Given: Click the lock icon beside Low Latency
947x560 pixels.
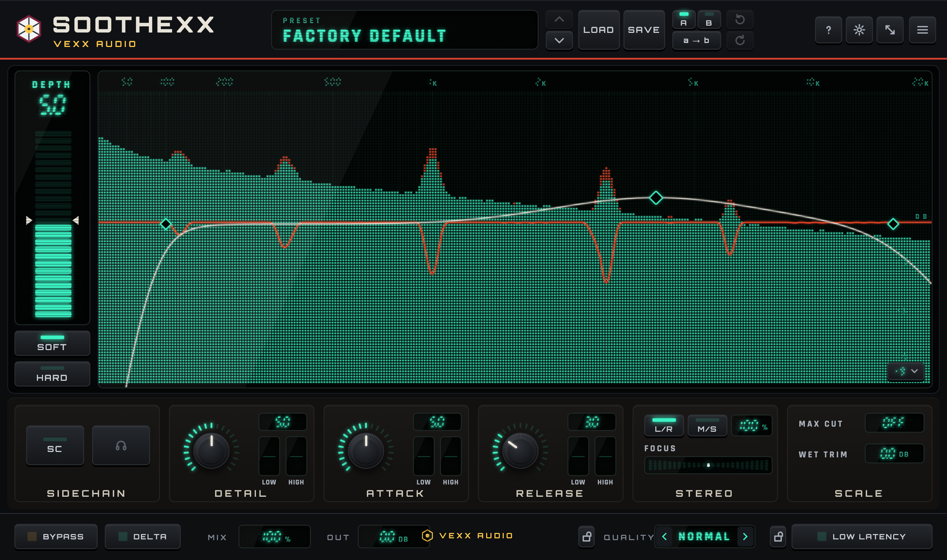Looking at the screenshot, I should coord(778,536).
